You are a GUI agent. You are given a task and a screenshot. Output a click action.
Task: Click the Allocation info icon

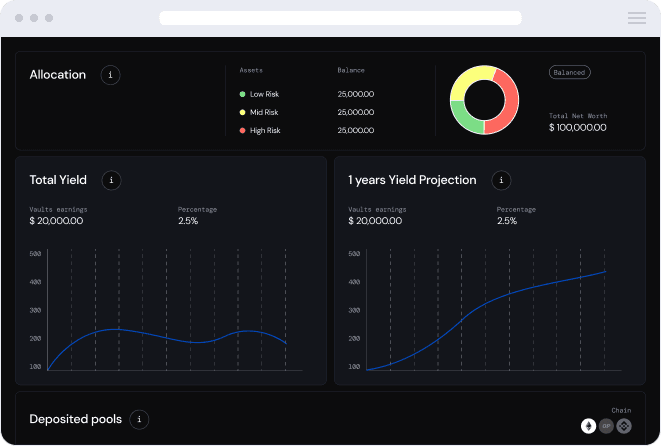tap(111, 75)
